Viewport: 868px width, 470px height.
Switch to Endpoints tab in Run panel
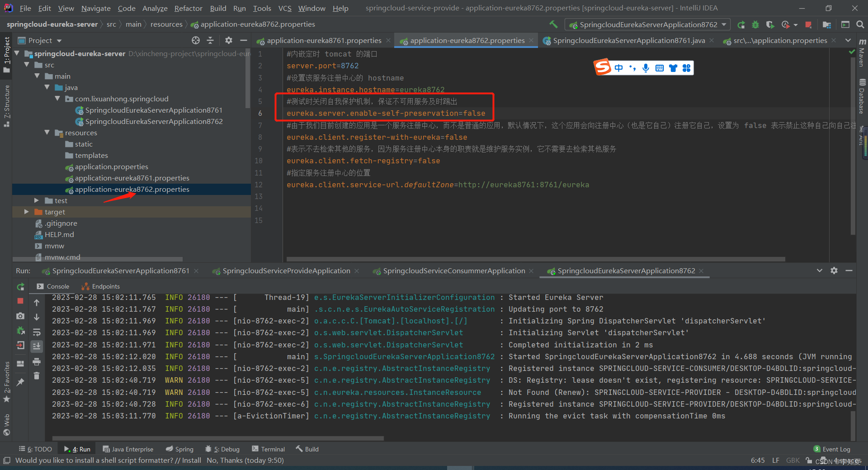(x=100, y=286)
